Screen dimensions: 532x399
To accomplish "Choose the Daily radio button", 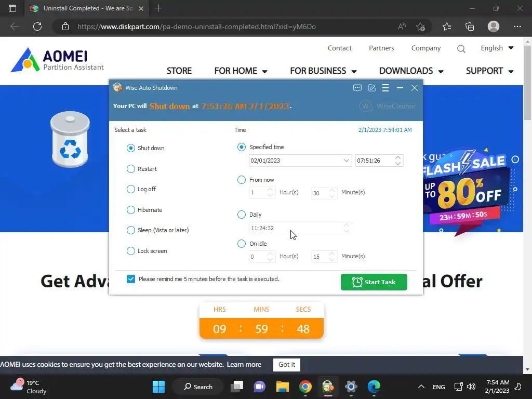I will (241, 215).
